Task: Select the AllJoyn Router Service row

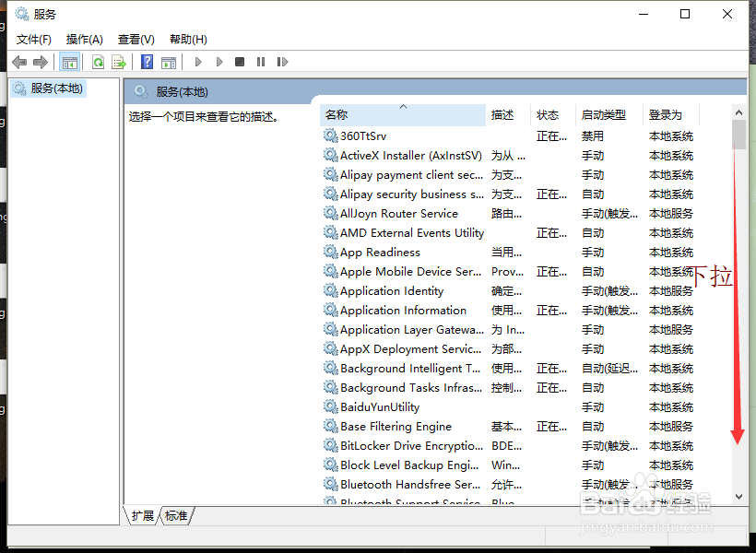Action: 398,213
